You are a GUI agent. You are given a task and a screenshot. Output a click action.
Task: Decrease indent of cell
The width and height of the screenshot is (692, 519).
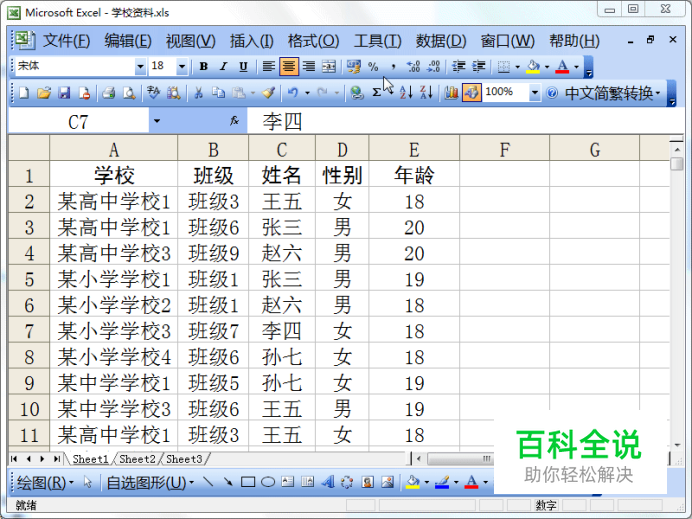tap(459, 67)
